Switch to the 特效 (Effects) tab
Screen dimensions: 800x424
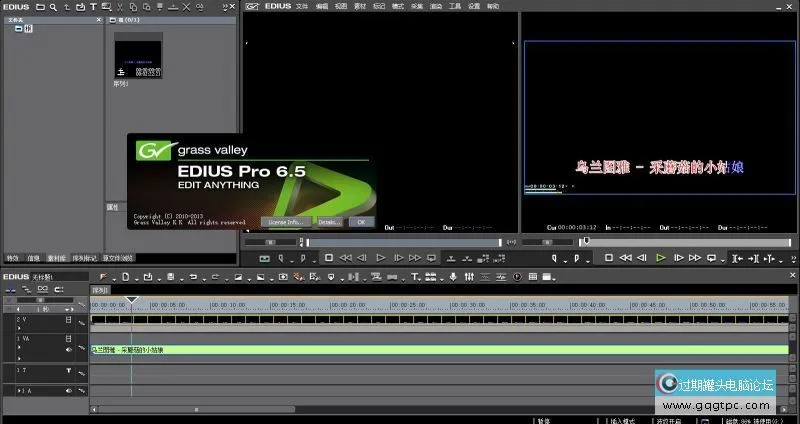point(12,258)
